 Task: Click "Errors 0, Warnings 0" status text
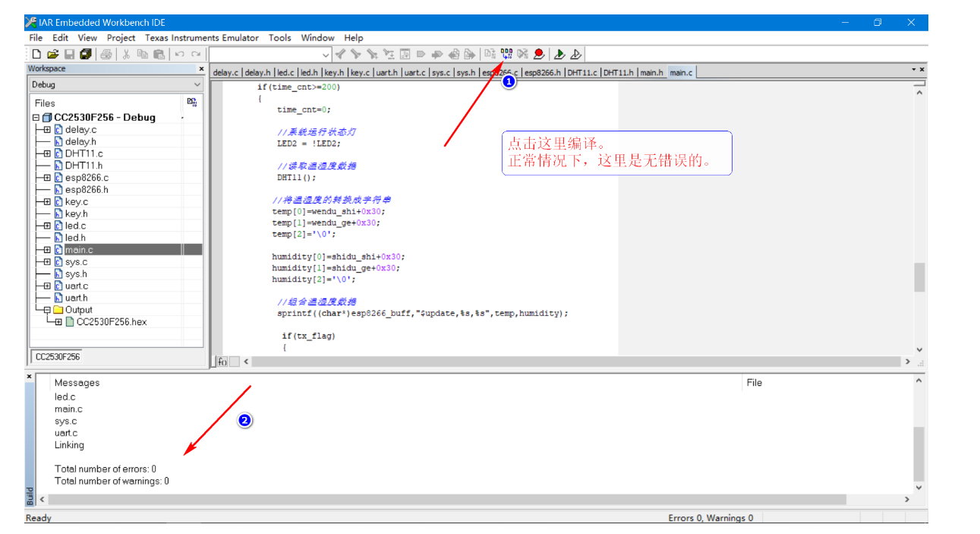click(711, 518)
